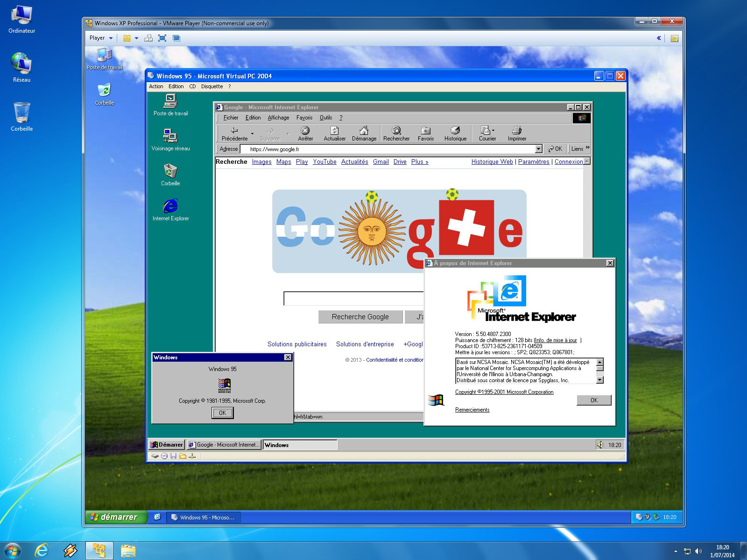Click the CD icon in Virtual PC status bar
The width and height of the screenshot is (747, 560).
[164, 456]
